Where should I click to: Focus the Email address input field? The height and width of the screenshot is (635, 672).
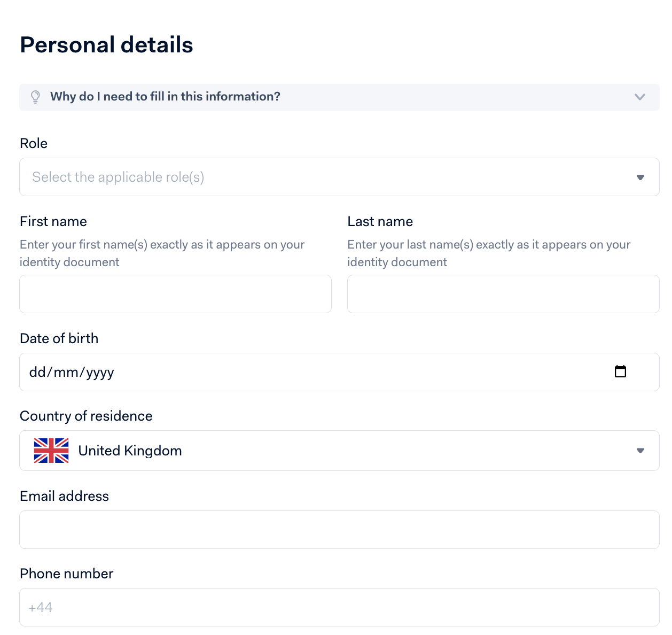[339, 530]
